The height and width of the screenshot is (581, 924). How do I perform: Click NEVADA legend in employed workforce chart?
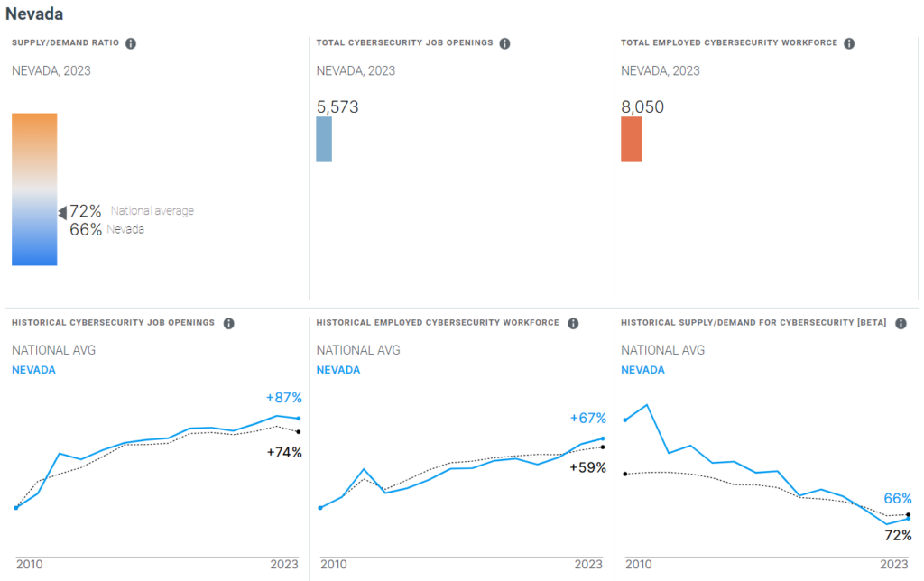[x=338, y=370]
